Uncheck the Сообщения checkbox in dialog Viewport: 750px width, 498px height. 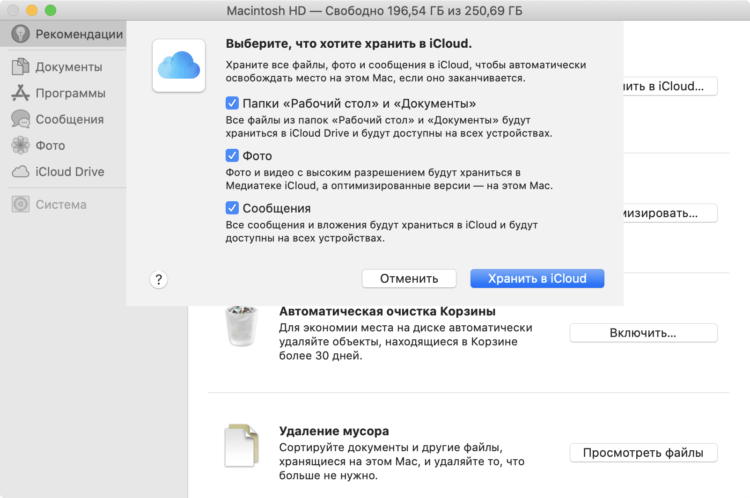232,208
